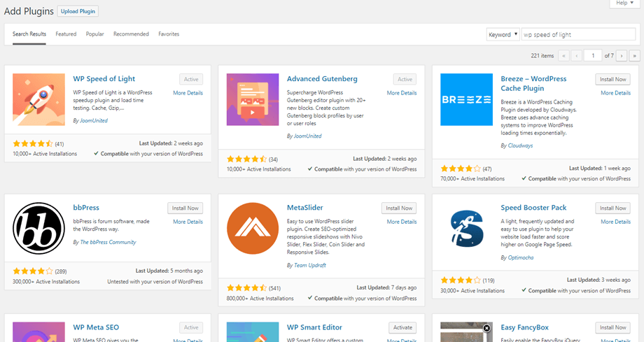Click the Active button for WP Meta SEO

(x=191, y=327)
